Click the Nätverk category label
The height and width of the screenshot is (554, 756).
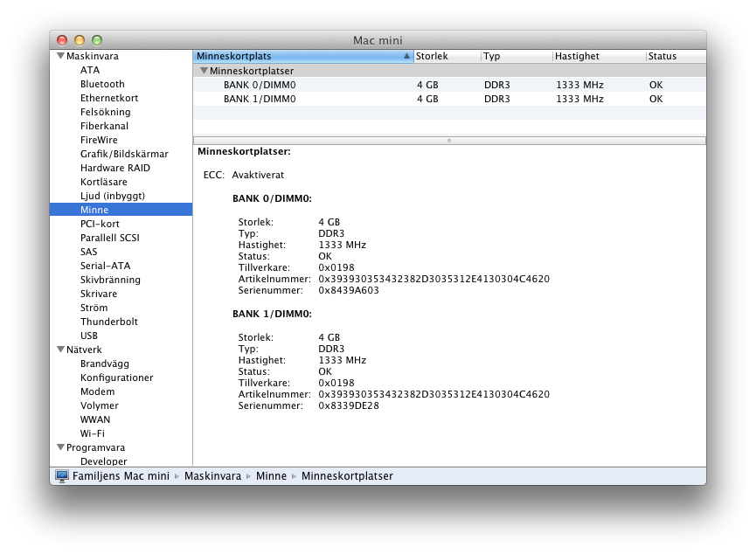(x=84, y=350)
